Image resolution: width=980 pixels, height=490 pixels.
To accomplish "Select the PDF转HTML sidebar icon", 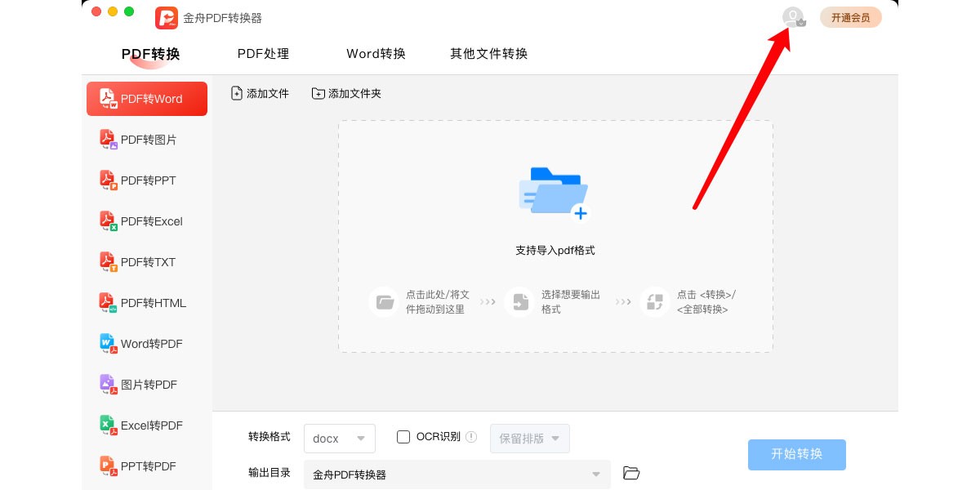I will (x=109, y=303).
